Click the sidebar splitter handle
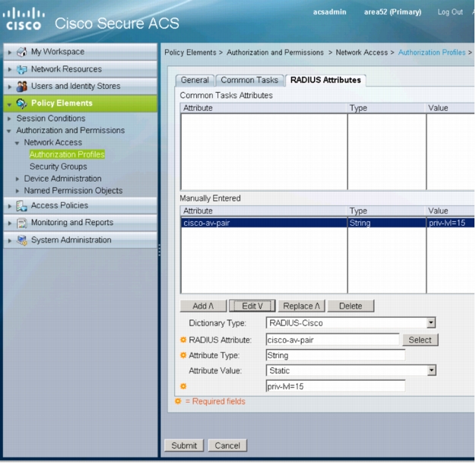This screenshot has height=463, width=476. [159, 250]
